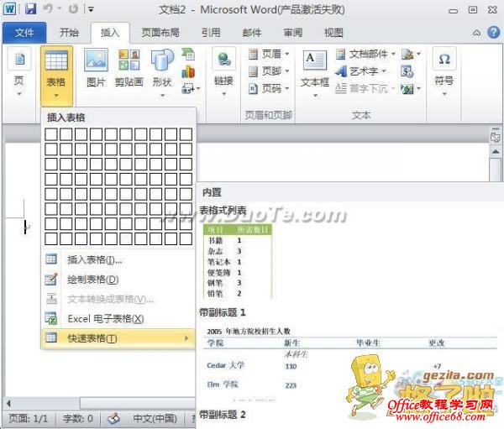The image size is (504, 429).
Task: Choose Excel 电子表格(X) menu item
Action: click(x=118, y=318)
